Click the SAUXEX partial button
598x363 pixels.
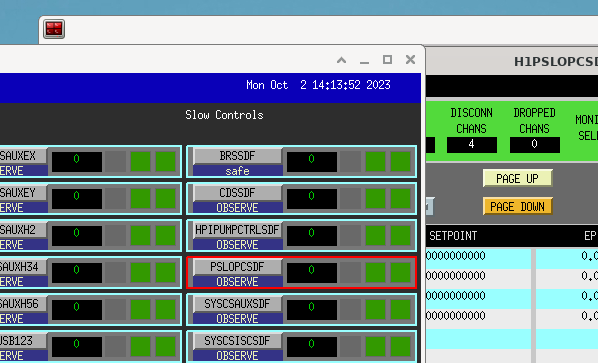click(x=23, y=156)
